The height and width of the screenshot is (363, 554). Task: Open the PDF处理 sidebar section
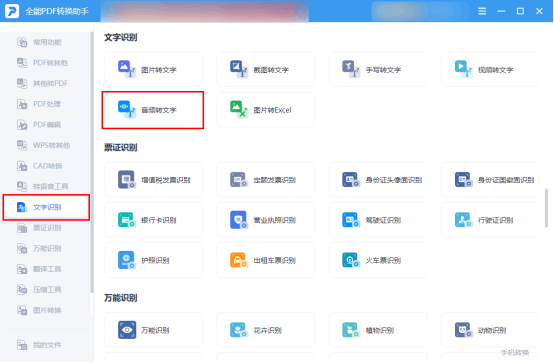click(x=46, y=104)
